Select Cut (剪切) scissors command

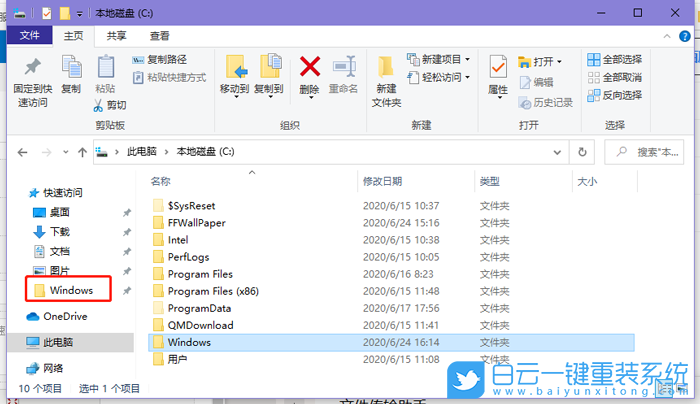(110, 105)
